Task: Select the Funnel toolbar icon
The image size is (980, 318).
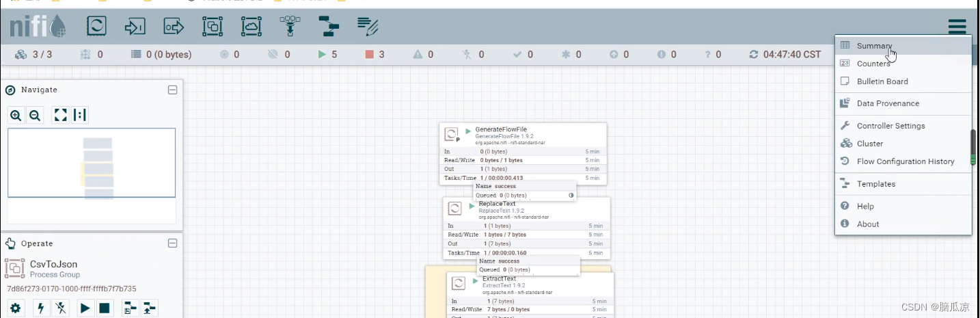Action: [290, 27]
